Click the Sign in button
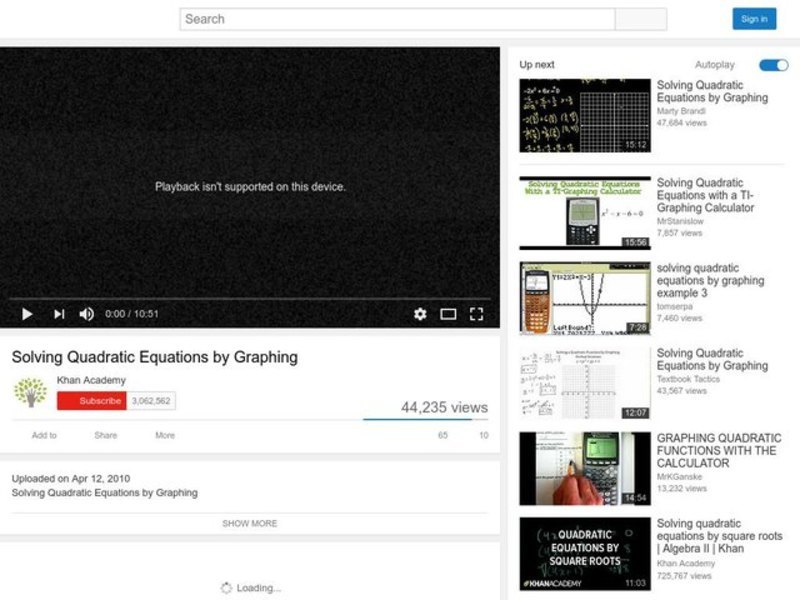This screenshot has width=800, height=600. [754, 19]
